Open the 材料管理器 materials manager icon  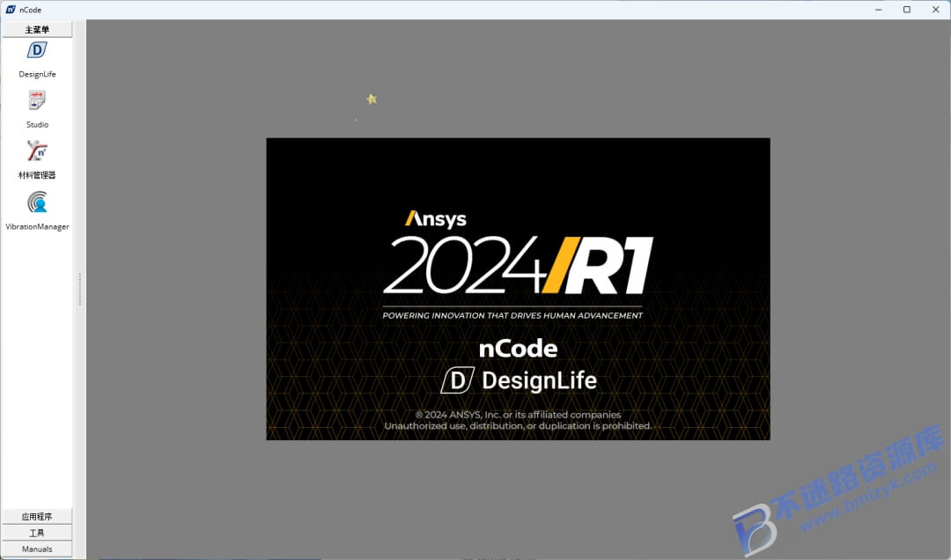37,151
